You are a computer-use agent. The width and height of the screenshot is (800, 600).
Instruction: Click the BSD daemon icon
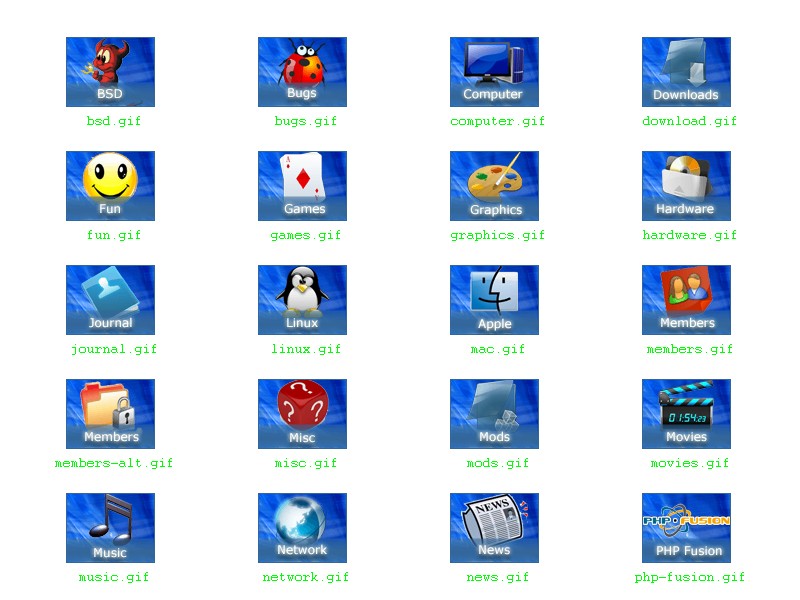[110, 72]
